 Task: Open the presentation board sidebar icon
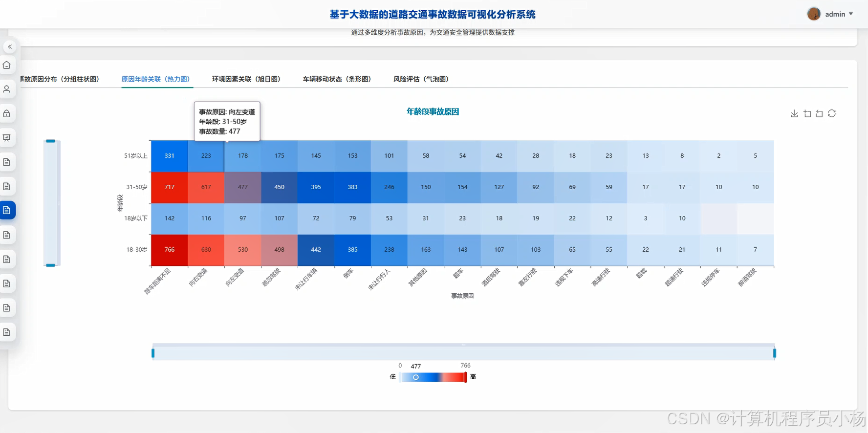pos(7,138)
